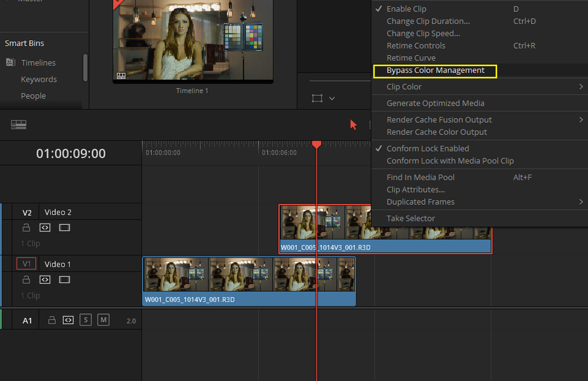Open the Keywords smart bin

39,80
